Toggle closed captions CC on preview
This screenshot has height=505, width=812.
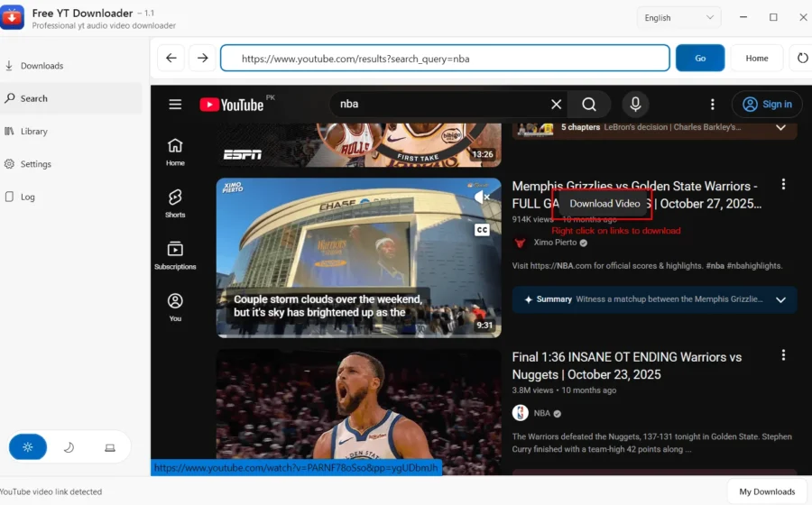[482, 230]
